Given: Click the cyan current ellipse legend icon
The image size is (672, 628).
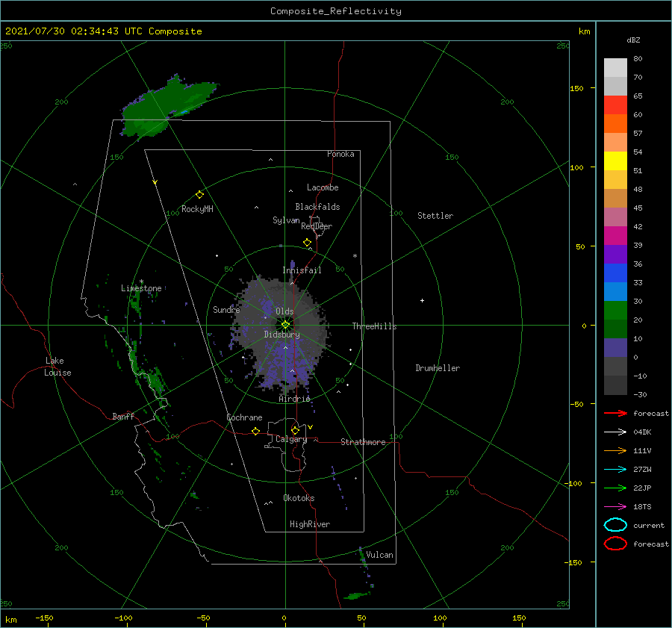Looking at the screenshot, I should coord(615,525).
